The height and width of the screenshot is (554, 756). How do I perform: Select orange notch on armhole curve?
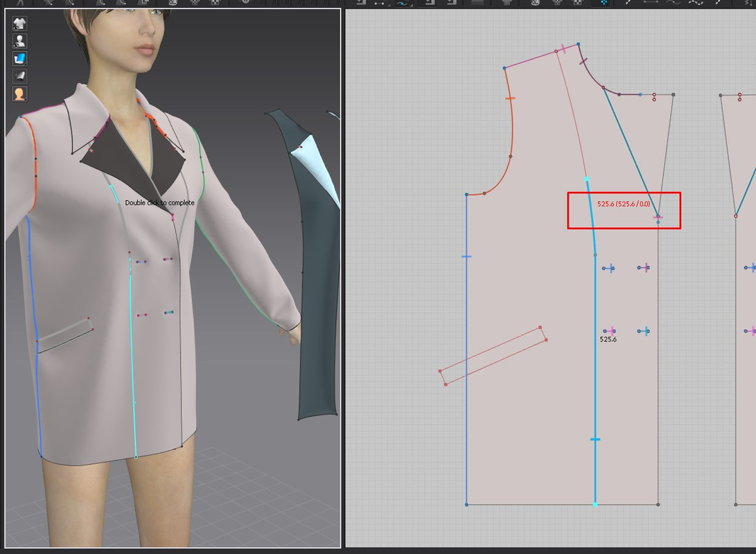point(510,98)
